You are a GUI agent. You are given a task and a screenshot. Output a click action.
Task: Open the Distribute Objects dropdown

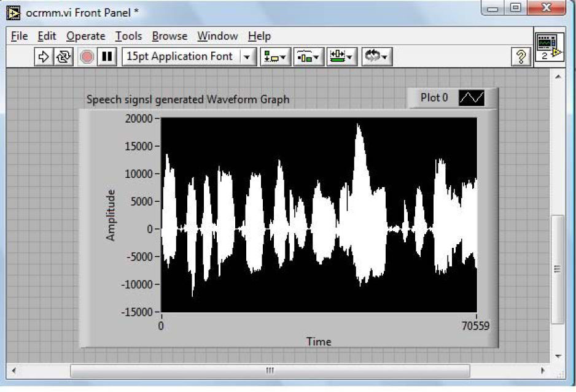(308, 57)
